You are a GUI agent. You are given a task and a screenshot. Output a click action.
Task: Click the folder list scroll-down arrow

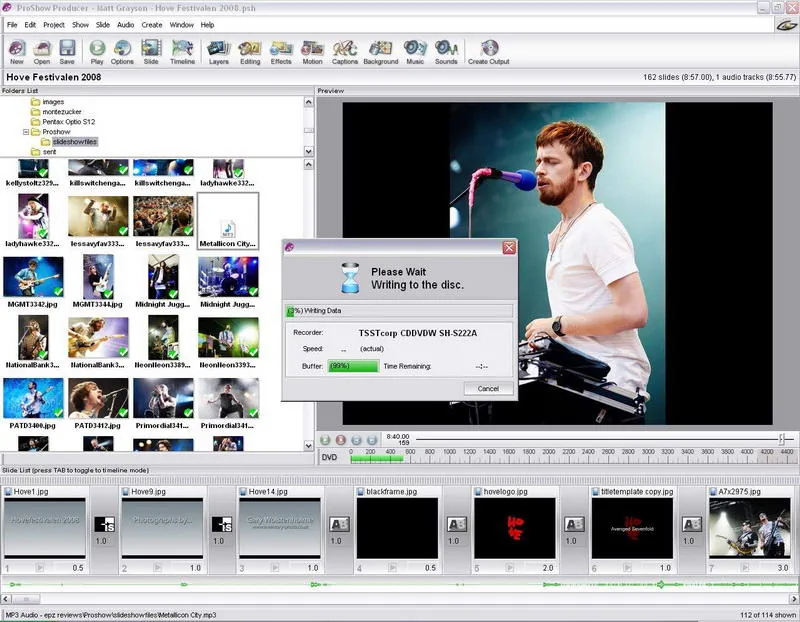coord(308,151)
